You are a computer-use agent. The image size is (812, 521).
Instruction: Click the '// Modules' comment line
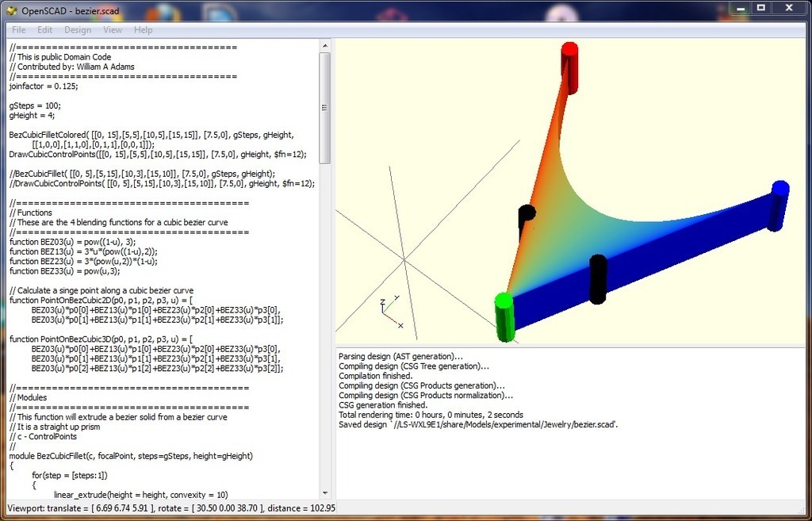click(x=28, y=398)
